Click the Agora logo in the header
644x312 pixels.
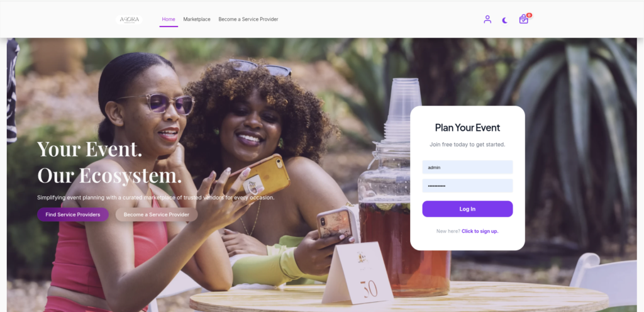(129, 19)
